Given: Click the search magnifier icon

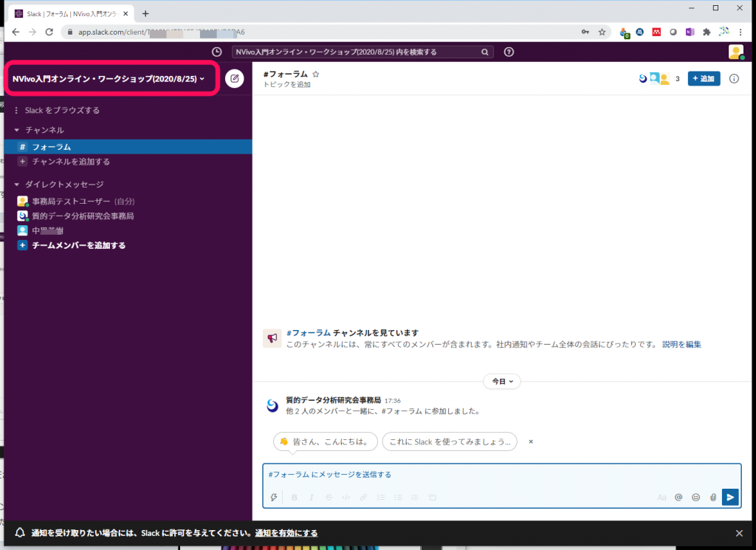Looking at the screenshot, I should click(484, 52).
